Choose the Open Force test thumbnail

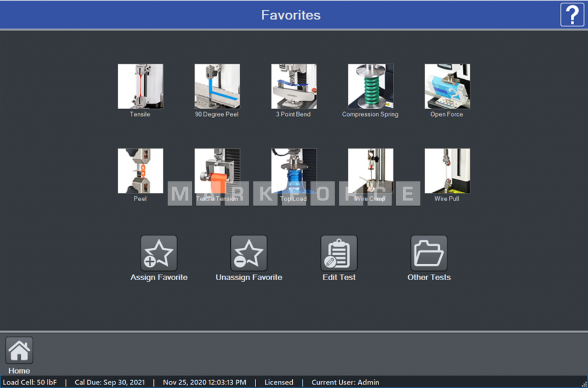[x=447, y=86]
